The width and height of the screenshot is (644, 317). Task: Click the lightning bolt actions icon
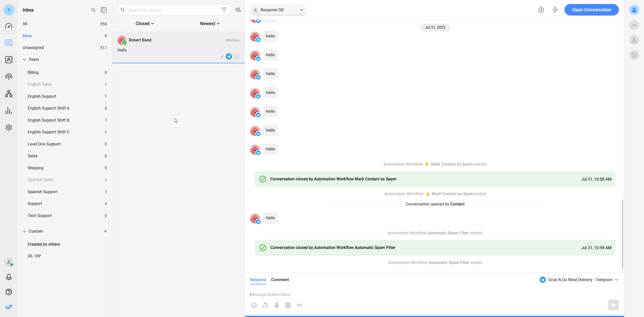pyautogui.click(x=554, y=10)
